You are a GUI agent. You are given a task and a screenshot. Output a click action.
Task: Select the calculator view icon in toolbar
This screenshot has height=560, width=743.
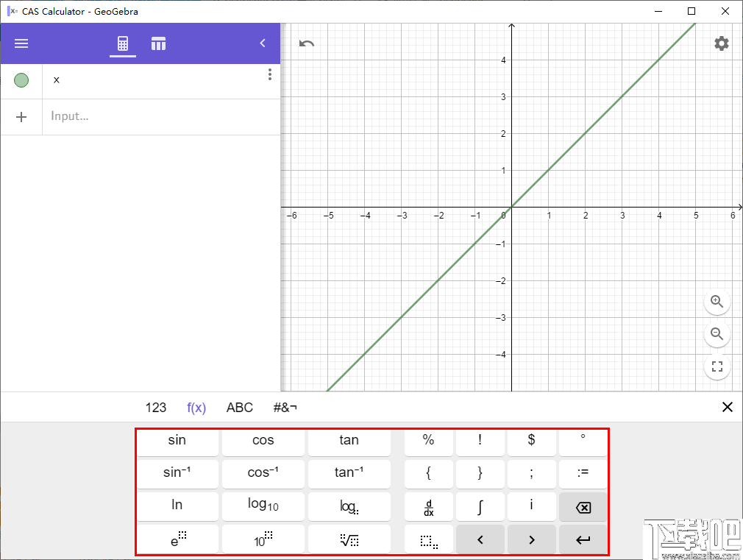(123, 43)
